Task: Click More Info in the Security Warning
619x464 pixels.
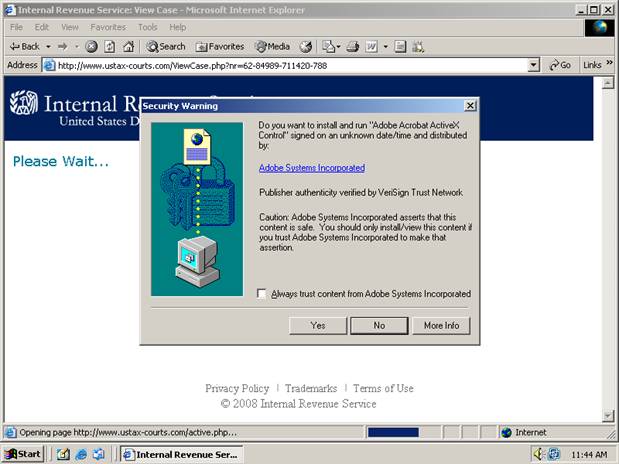Action: (x=441, y=325)
